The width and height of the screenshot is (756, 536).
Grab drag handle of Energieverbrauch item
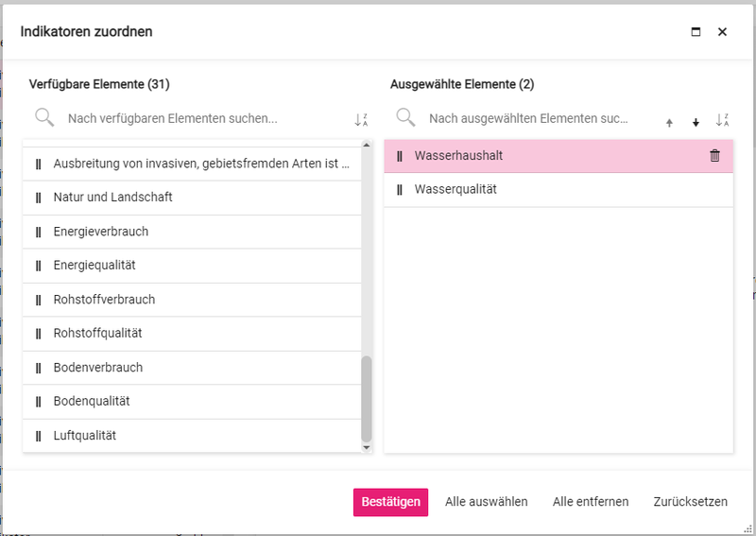point(38,232)
